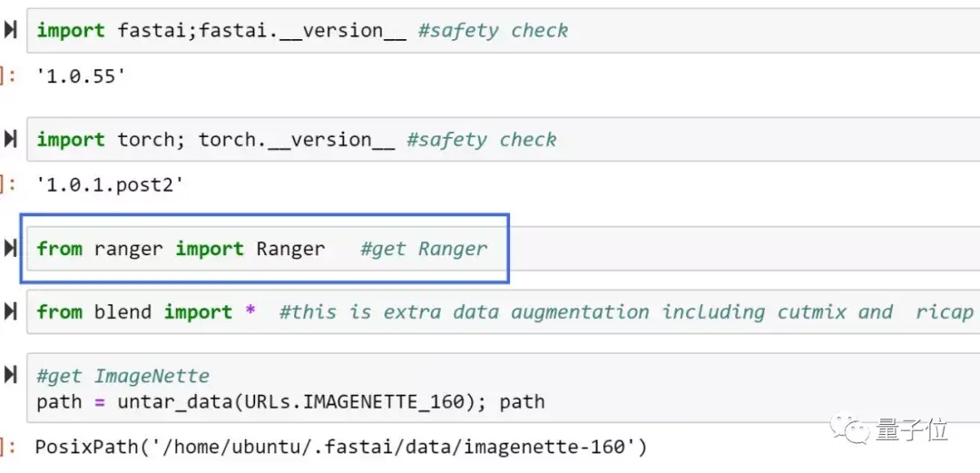Place cursor on the word Ranger after import
The width and height of the screenshot is (980, 473).
(x=290, y=249)
